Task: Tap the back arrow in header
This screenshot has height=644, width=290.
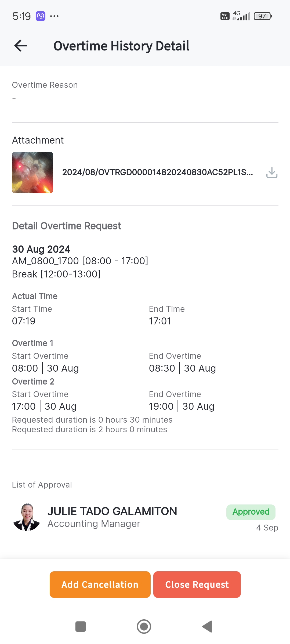Action: tap(21, 46)
